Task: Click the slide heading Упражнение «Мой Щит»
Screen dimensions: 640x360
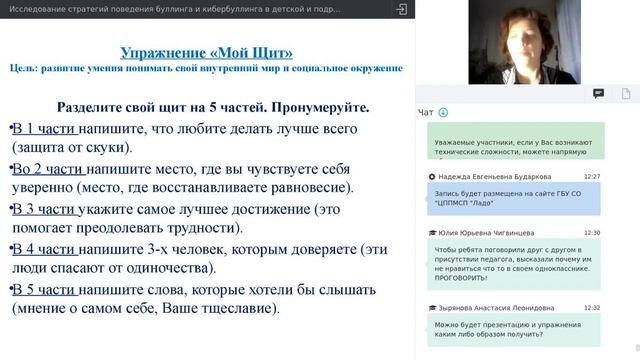Action: point(206,53)
